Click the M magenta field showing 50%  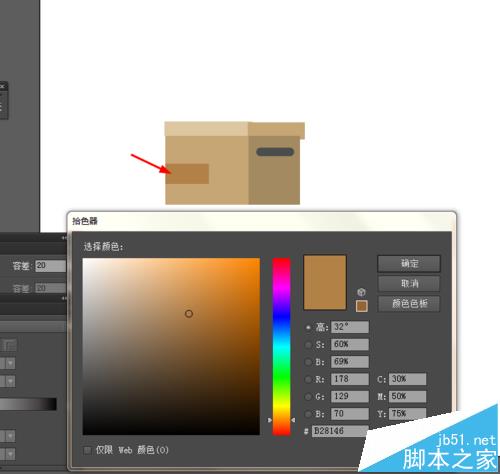[407, 396]
